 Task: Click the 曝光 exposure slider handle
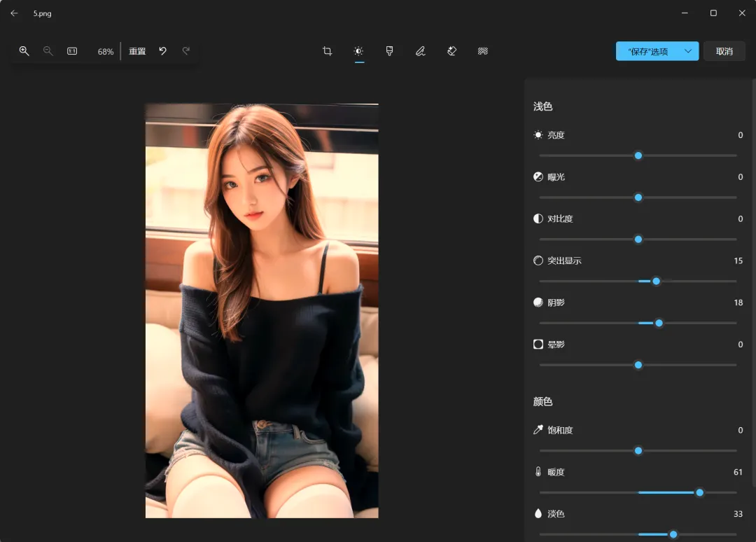(x=638, y=197)
